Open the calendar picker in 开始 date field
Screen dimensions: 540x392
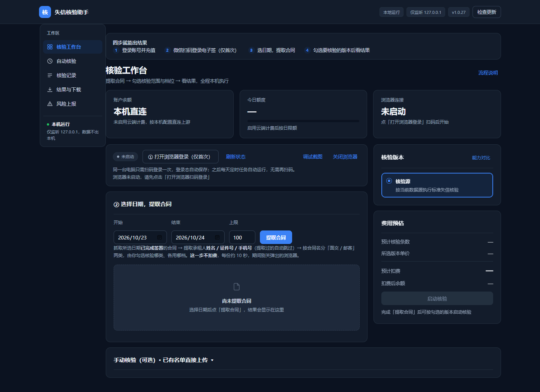159,238
